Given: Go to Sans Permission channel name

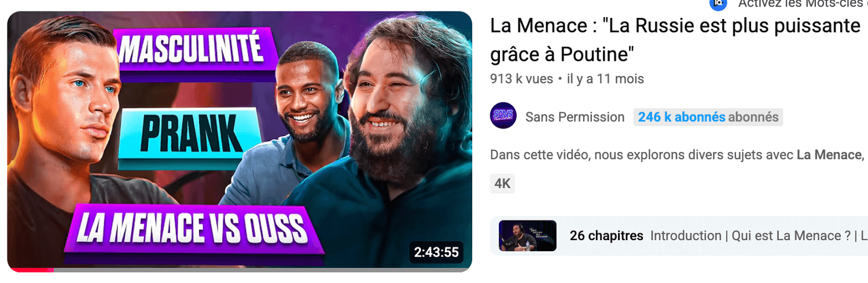Looking at the screenshot, I should tap(575, 117).
